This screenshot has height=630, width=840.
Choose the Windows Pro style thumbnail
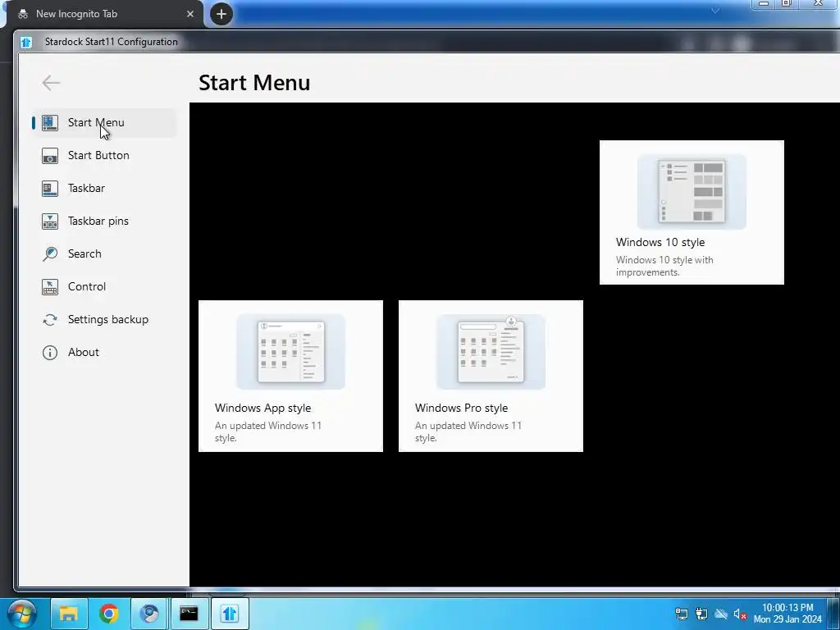[x=491, y=351]
